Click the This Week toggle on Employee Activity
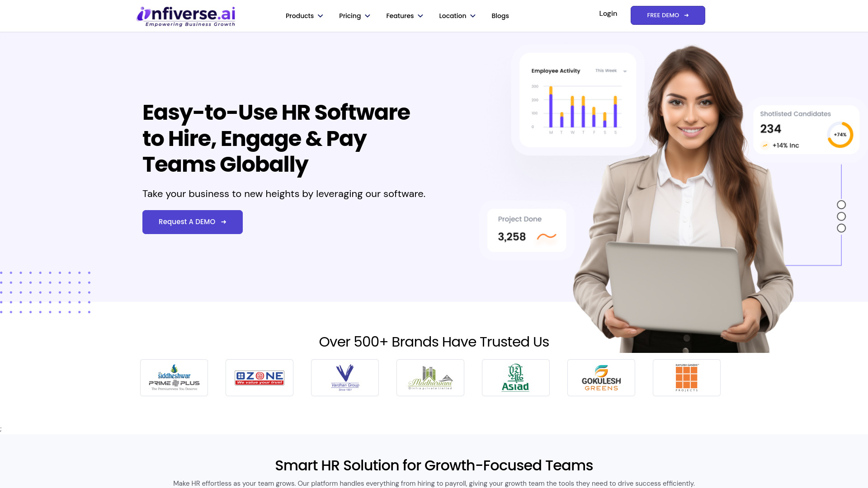868x488 pixels. coord(610,71)
